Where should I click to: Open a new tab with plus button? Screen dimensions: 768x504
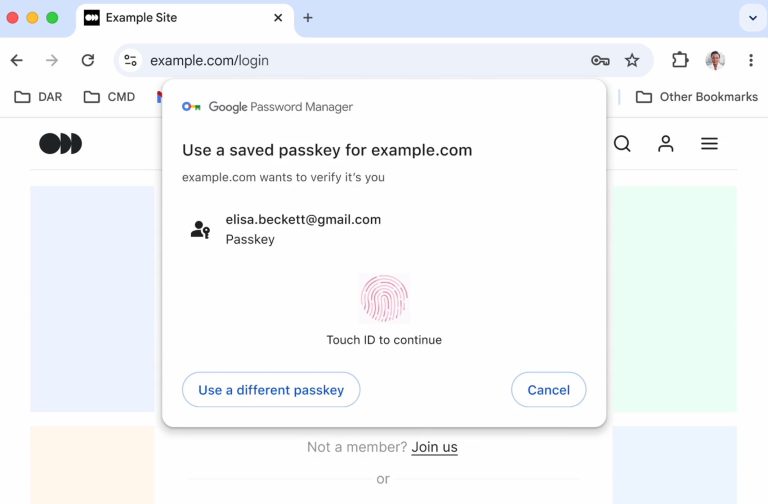pyautogui.click(x=308, y=17)
